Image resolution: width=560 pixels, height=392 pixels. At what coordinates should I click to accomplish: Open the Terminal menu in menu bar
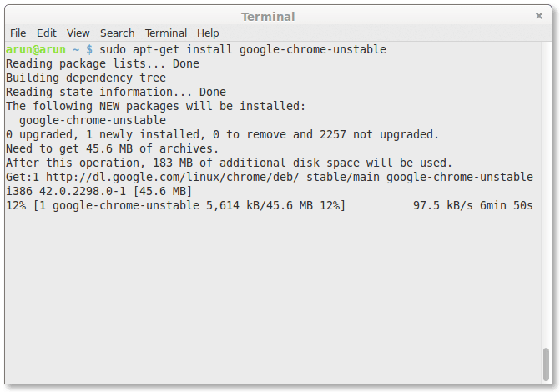[x=165, y=33]
